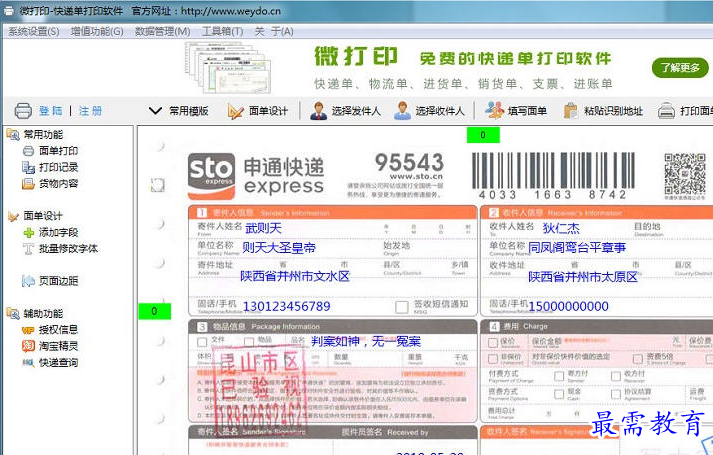Click the 批量修改字体 T icon
Viewport: 713px width, 455px height.
(28, 249)
